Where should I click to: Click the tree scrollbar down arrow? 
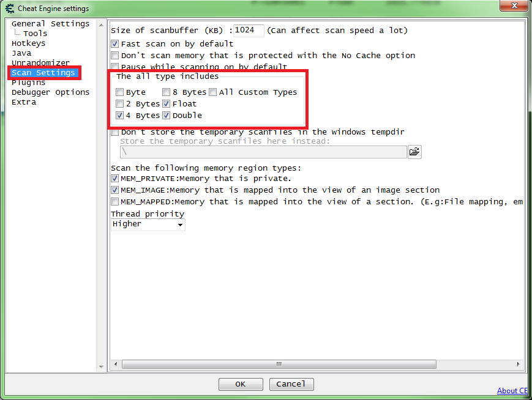[x=101, y=367]
